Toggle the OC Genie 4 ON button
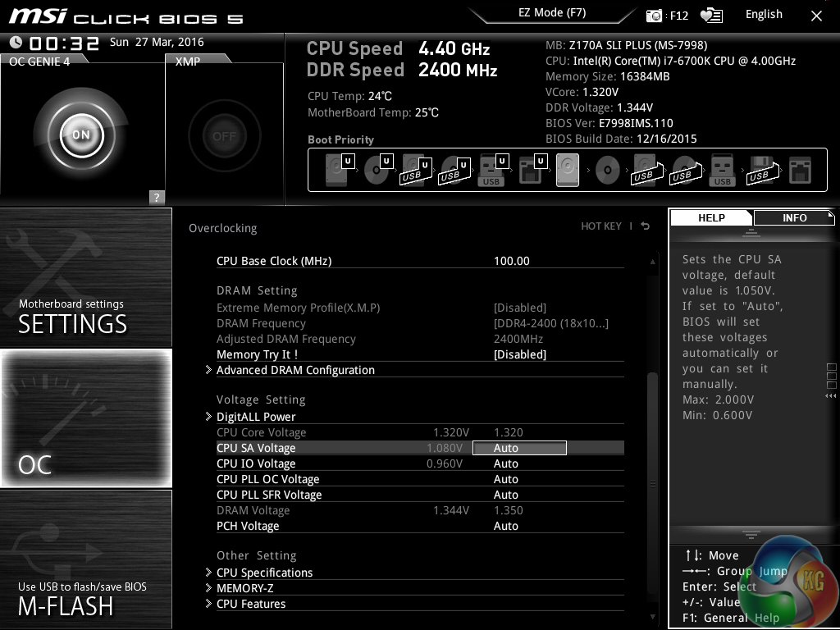Screen dimensions: 840x630 tap(81, 135)
